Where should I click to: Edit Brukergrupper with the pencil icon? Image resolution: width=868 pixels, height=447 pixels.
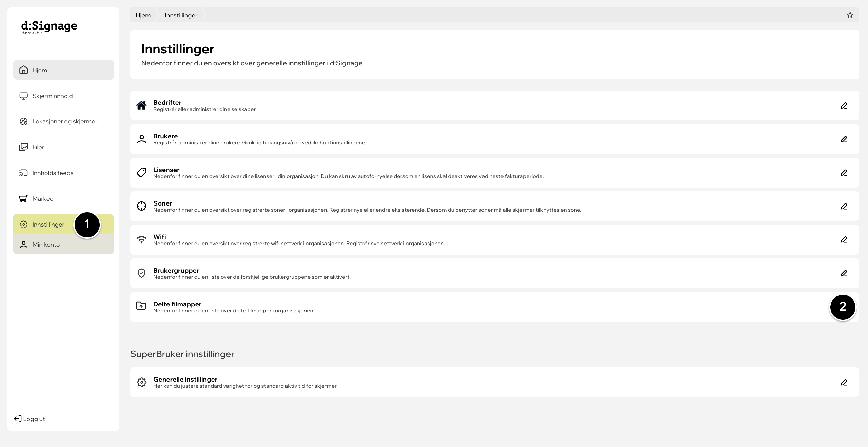844,273
